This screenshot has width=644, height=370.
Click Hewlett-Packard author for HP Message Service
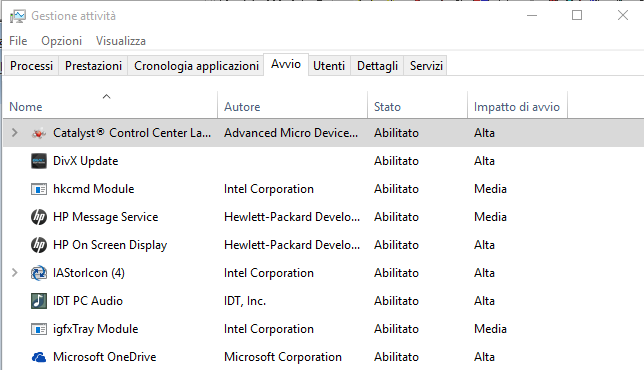292,217
